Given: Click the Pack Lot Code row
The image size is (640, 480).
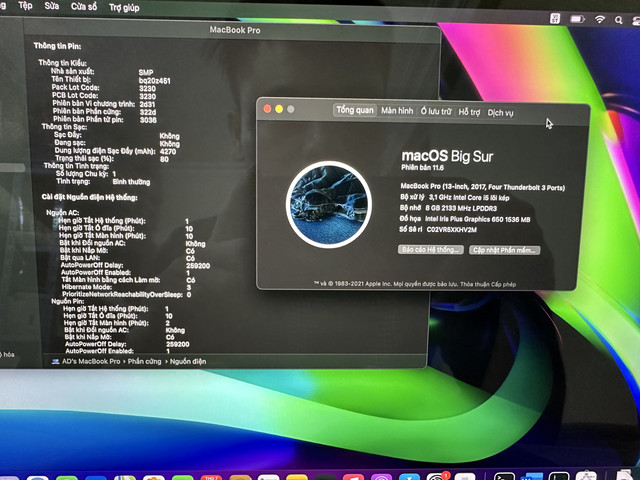Looking at the screenshot, I should (104, 88).
